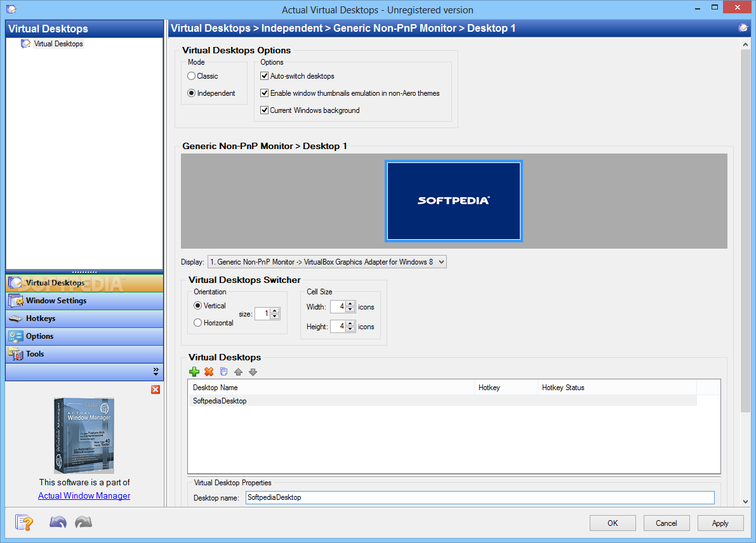Click the switcher size input field
This screenshot has height=543, width=756.
[262, 313]
